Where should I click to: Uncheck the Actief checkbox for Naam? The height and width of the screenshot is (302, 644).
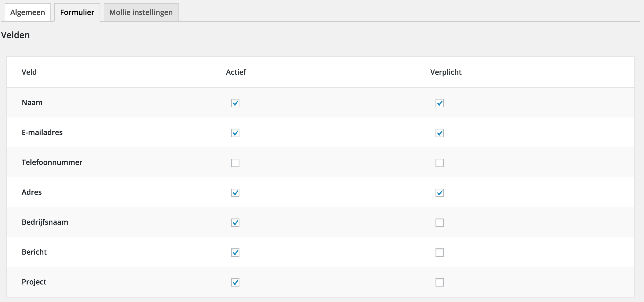(235, 103)
